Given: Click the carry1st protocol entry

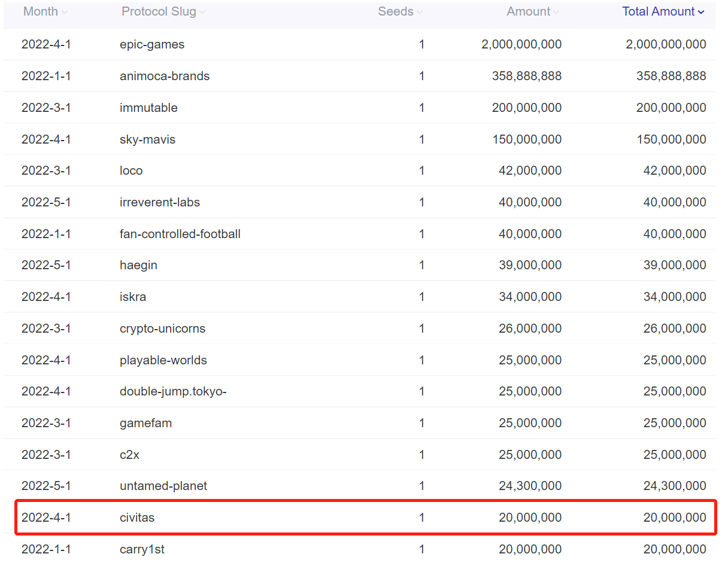Looking at the screenshot, I should (x=142, y=549).
